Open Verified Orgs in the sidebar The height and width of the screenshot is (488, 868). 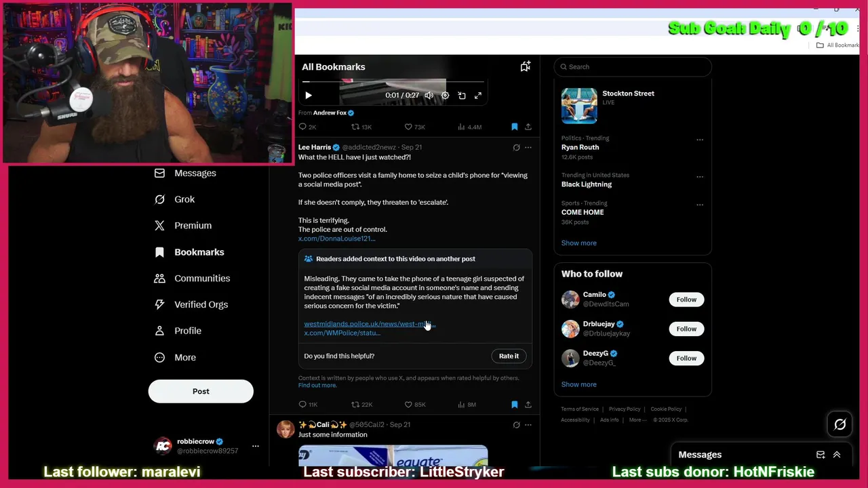[x=191, y=304]
